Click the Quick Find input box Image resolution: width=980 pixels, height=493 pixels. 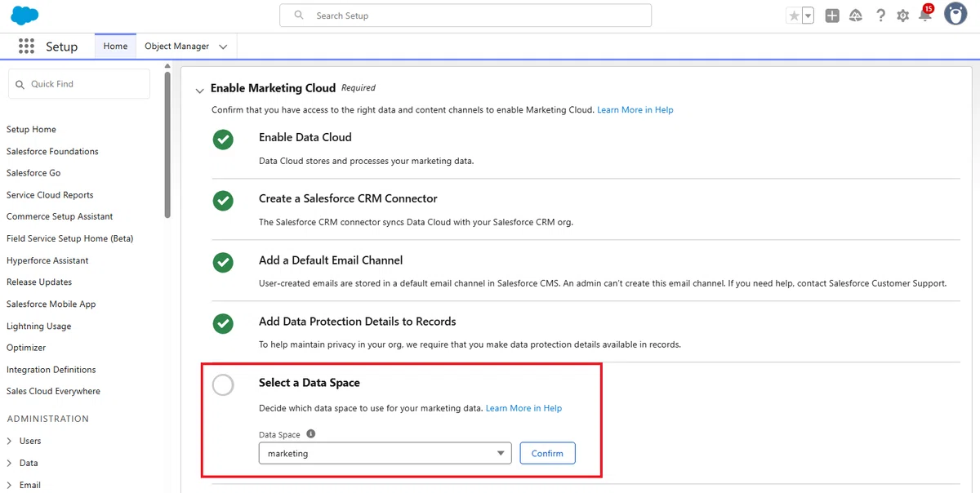coord(79,84)
